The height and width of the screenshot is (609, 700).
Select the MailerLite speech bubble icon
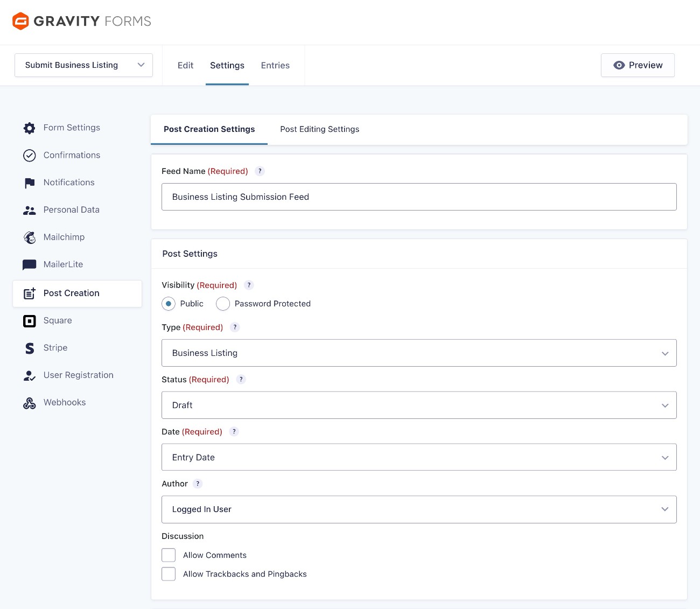coord(30,264)
